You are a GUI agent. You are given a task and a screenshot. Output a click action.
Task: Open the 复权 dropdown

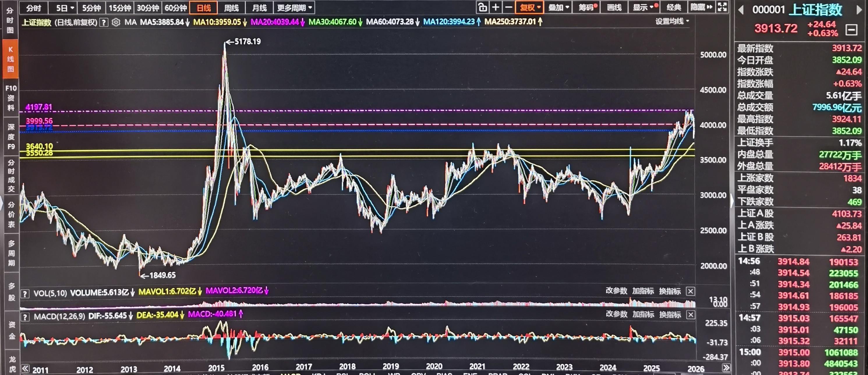(x=530, y=7)
